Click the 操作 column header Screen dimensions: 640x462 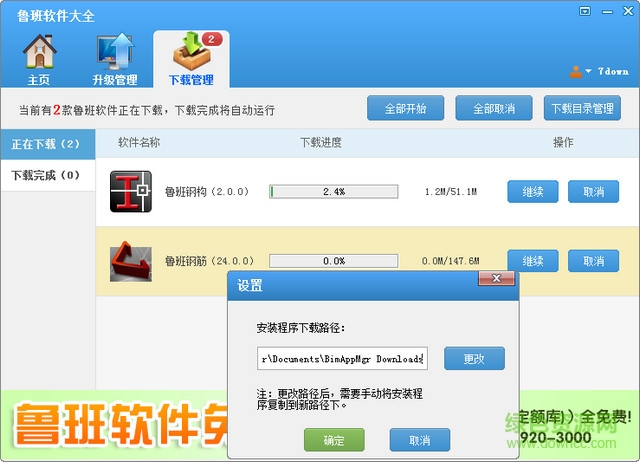563,142
